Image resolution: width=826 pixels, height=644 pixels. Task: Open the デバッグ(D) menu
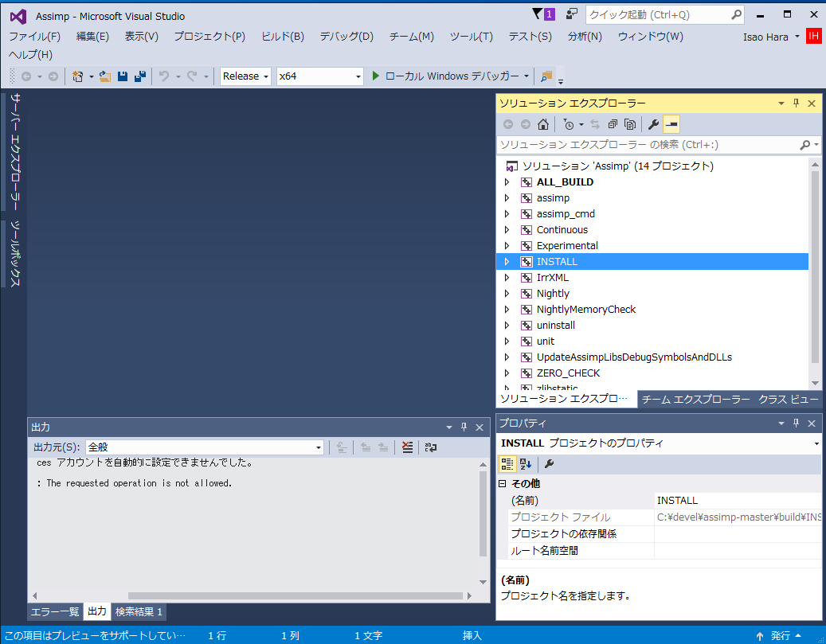click(x=346, y=37)
